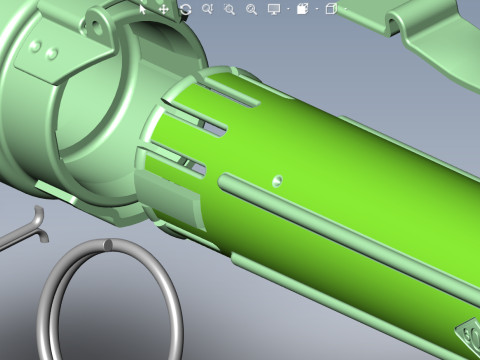The height and width of the screenshot is (360, 480).
Task: Expand the dropdown arrow beside display style
Action: tap(317, 9)
